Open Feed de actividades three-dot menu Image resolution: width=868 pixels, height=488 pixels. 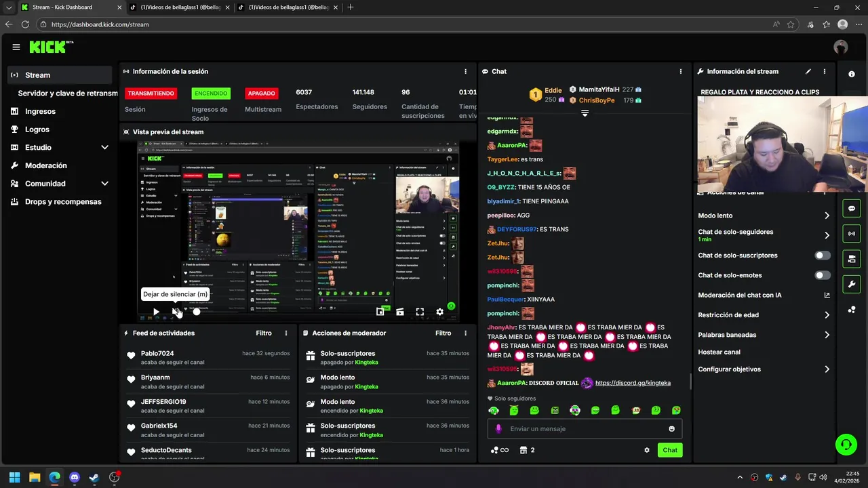tap(286, 333)
